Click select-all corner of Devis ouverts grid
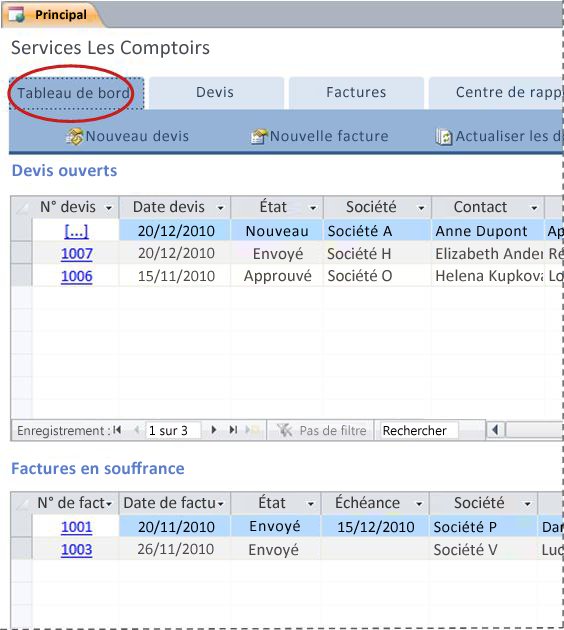 tap(22, 207)
